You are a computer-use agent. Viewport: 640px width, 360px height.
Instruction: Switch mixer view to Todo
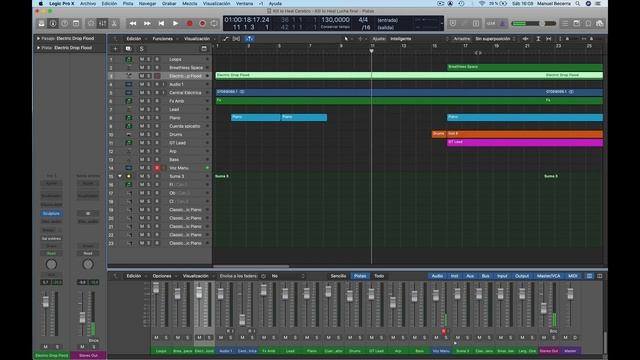tap(379, 276)
